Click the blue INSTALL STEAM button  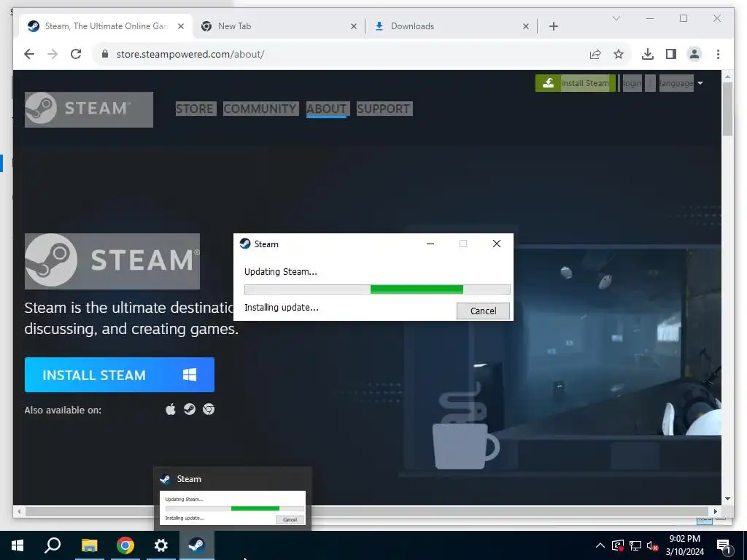click(119, 375)
